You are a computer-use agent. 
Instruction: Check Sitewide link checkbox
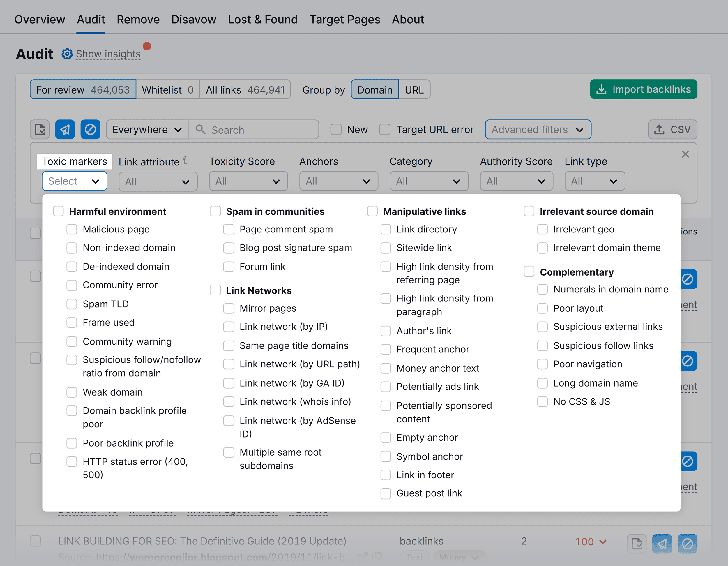click(386, 248)
